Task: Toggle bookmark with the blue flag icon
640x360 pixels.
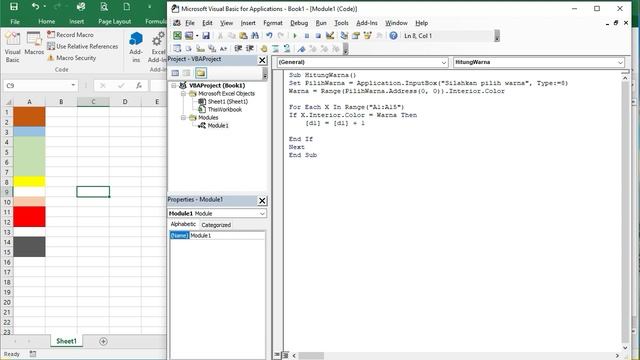Action: [301, 49]
